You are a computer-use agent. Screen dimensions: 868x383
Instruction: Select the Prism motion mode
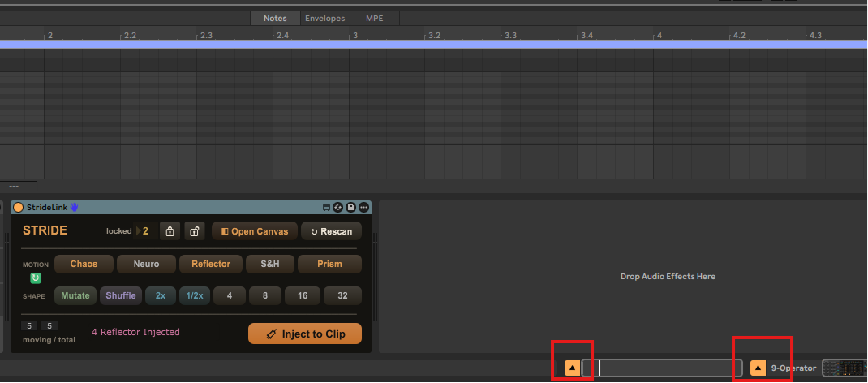[x=329, y=264]
